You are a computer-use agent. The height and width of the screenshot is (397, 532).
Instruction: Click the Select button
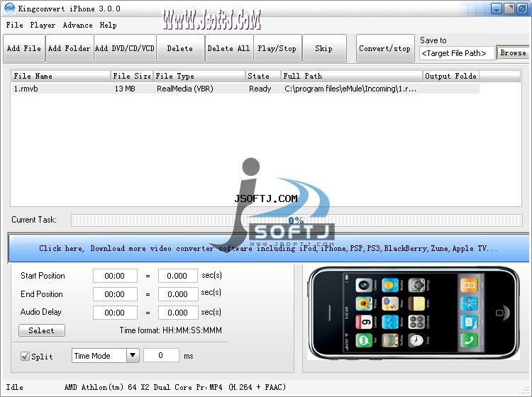[42, 330]
